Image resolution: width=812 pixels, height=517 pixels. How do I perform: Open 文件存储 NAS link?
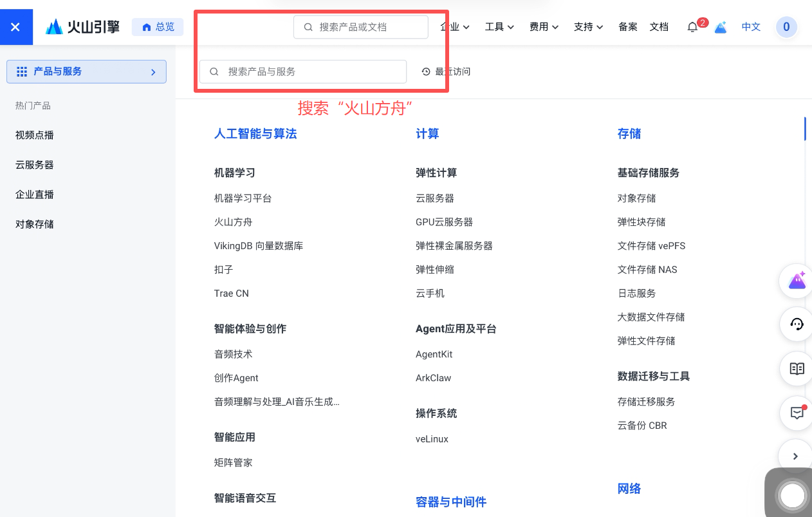[x=647, y=270]
